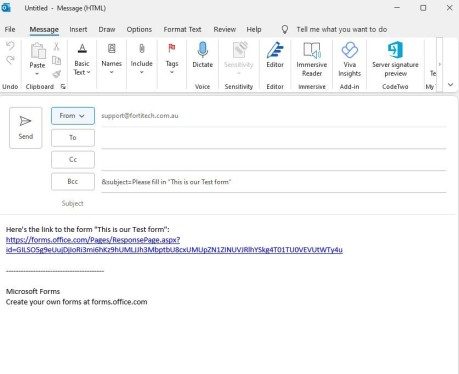Viewport: 459px width, 374px height.
Task: Click the Redo arrow icon
Action: tap(10, 60)
